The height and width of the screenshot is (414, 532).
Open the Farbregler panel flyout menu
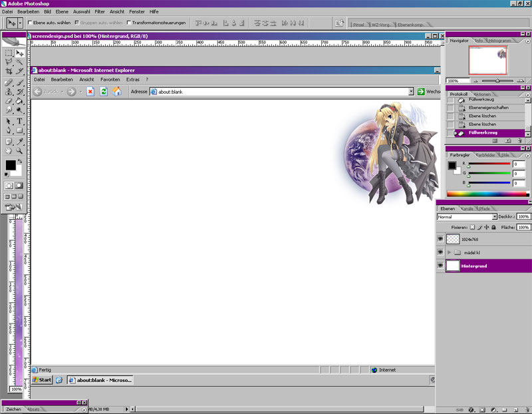527,155
